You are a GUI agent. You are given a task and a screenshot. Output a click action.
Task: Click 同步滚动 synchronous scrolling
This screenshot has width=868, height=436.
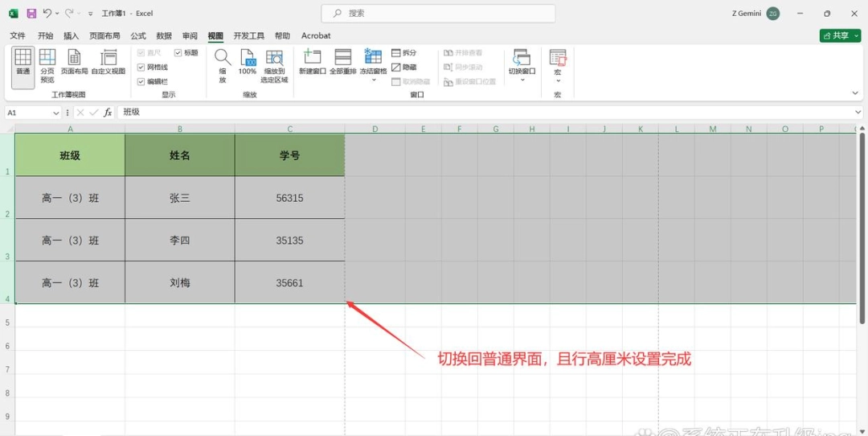pyautogui.click(x=463, y=67)
